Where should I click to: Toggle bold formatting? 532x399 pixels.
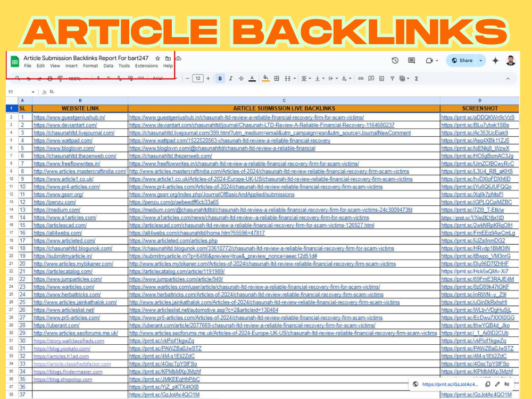coord(220,78)
